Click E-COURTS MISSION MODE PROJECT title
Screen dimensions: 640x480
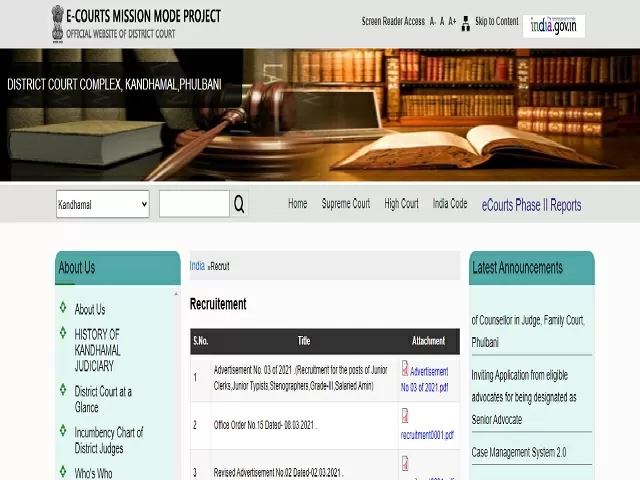coord(144,16)
